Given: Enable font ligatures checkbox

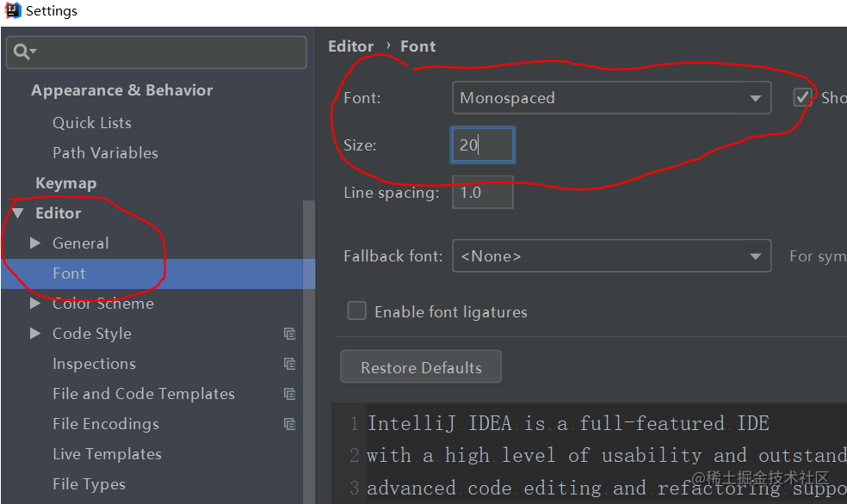Looking at the screenshot, I should [356, 311].
